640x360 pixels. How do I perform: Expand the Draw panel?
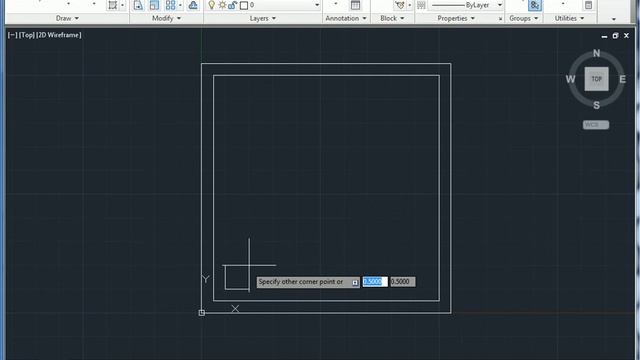click(x=67, y=18)
